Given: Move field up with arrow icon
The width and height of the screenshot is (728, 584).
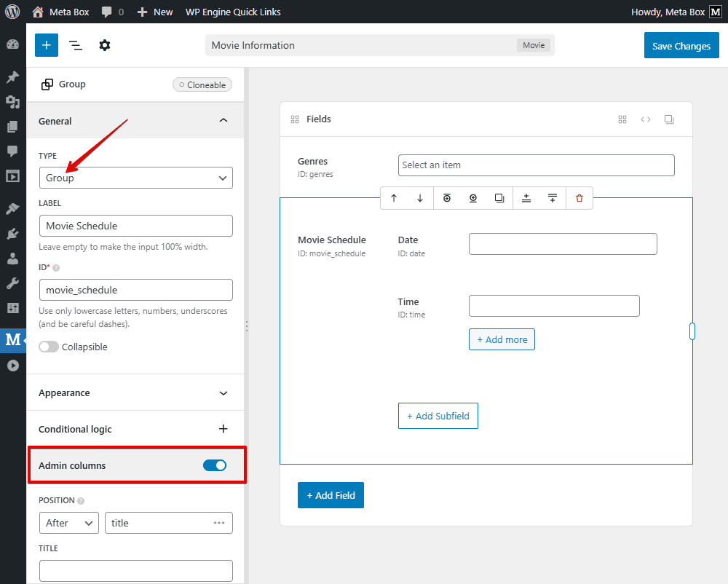Looking at the screenshot, I should coord(394,198).
